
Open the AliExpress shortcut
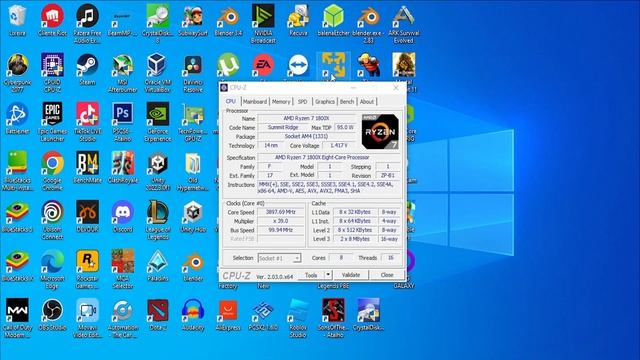tap(228, 314)
